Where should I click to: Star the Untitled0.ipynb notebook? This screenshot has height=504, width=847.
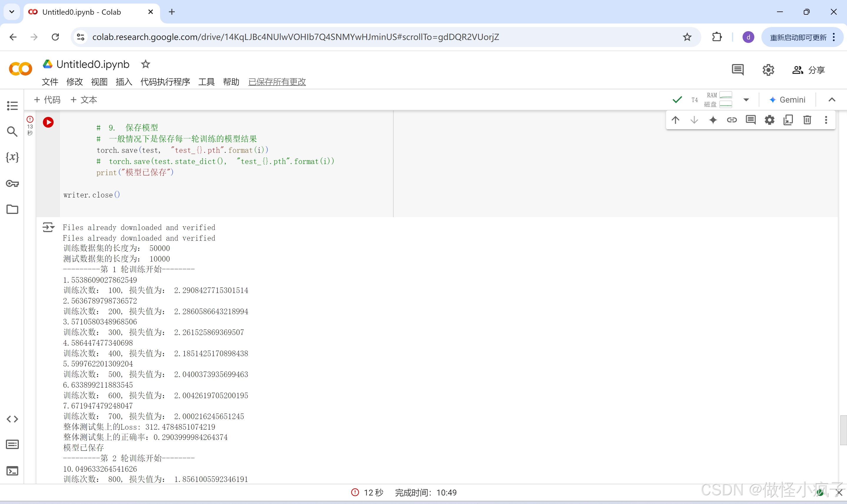coord(145,64)
